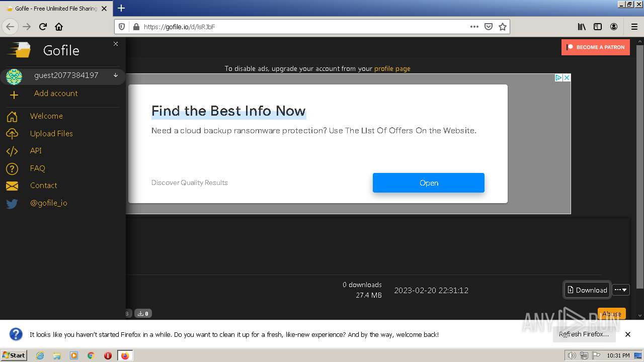
Task: Open Internet Explorer from the taskbar
Action: coord(40,355)
